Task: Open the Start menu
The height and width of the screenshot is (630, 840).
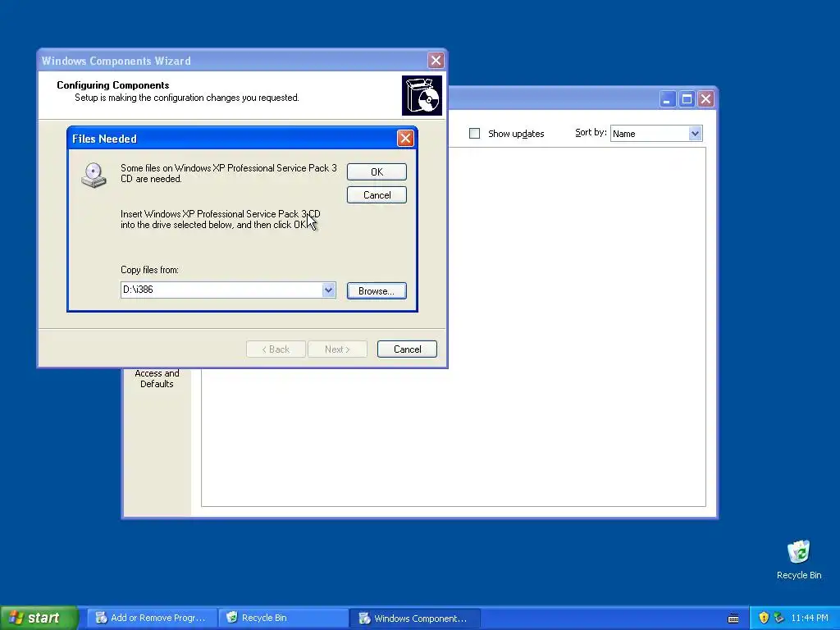Action: [39, 618]
